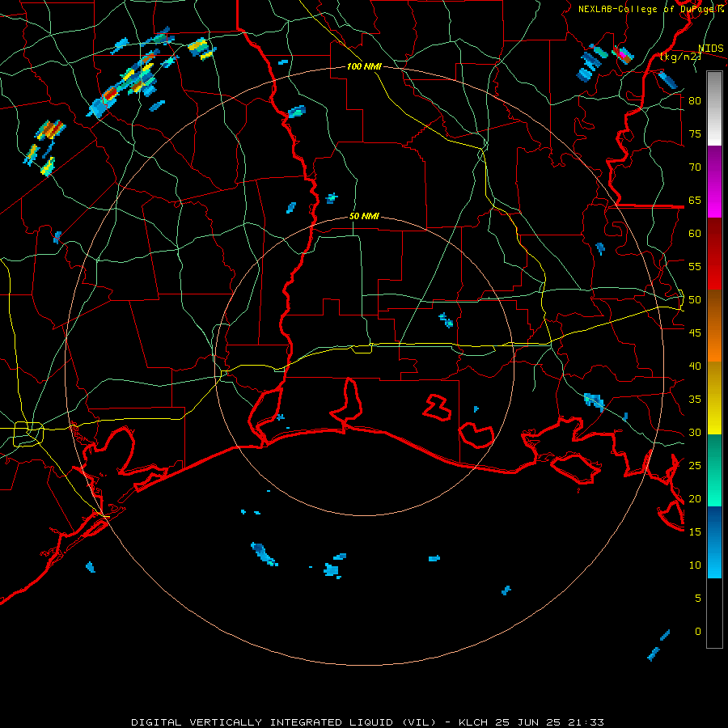
Task: Click the 0 value on the VIL scale
Action: tap(698, 632)
